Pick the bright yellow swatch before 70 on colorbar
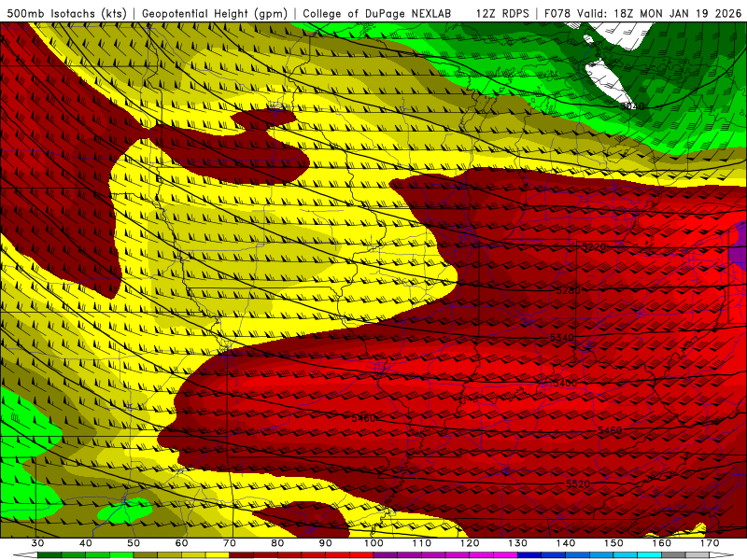The width and height of the screenshot is (747, 560). [x=218, y=555]
